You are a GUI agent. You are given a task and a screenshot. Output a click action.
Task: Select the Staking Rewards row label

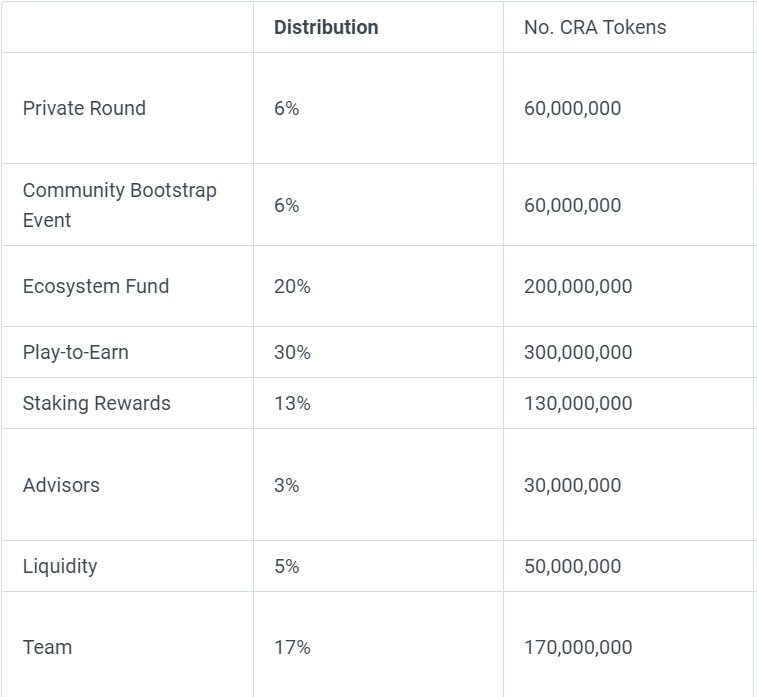(x=97, y=403)
